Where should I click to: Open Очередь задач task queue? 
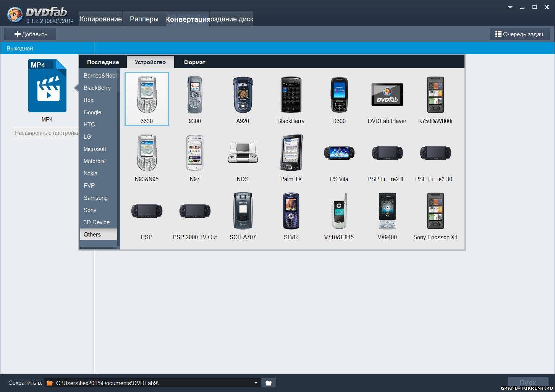click(x=519, y=34)
